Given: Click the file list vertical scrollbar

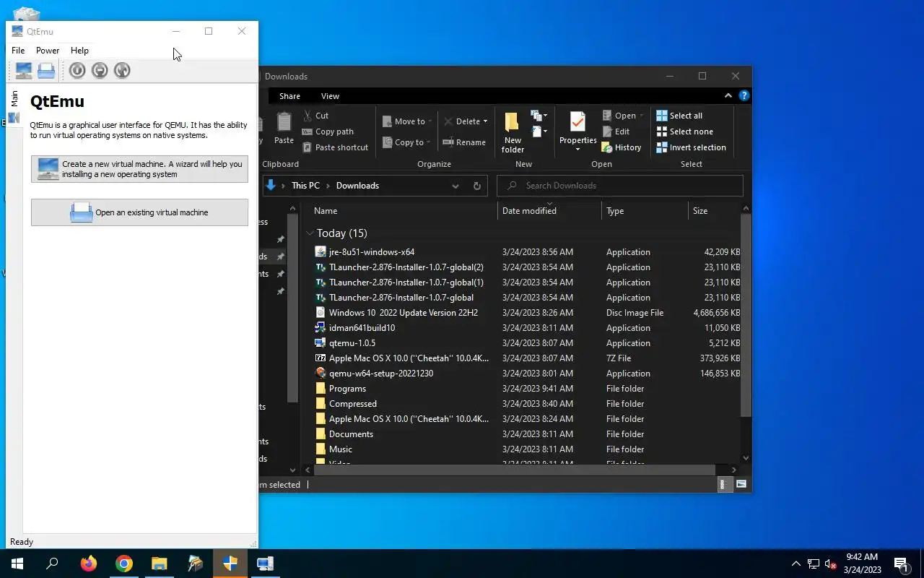Looking at the screenshot, I should click(746, 315).
